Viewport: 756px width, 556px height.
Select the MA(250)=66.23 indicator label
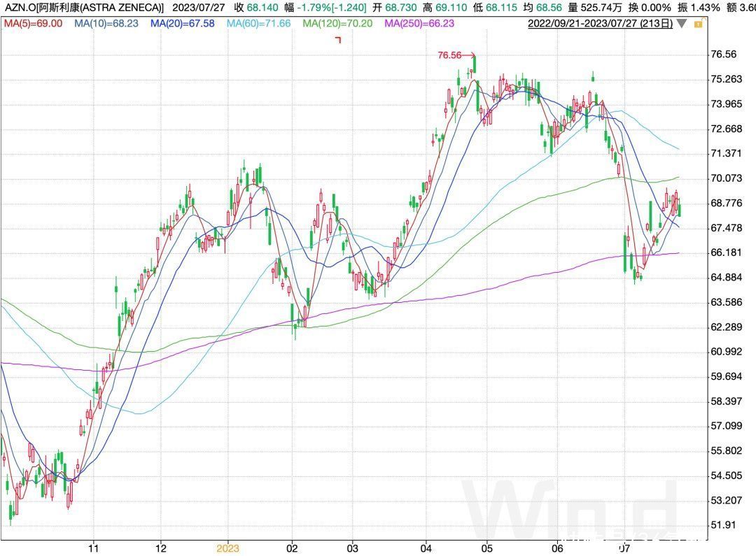coord(419,23)
